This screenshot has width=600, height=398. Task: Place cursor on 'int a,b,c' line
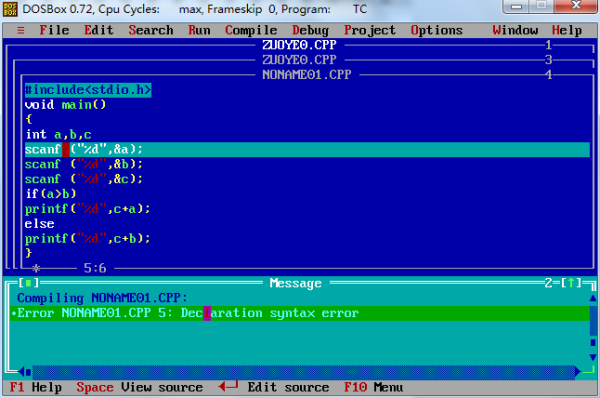point(58,134)
